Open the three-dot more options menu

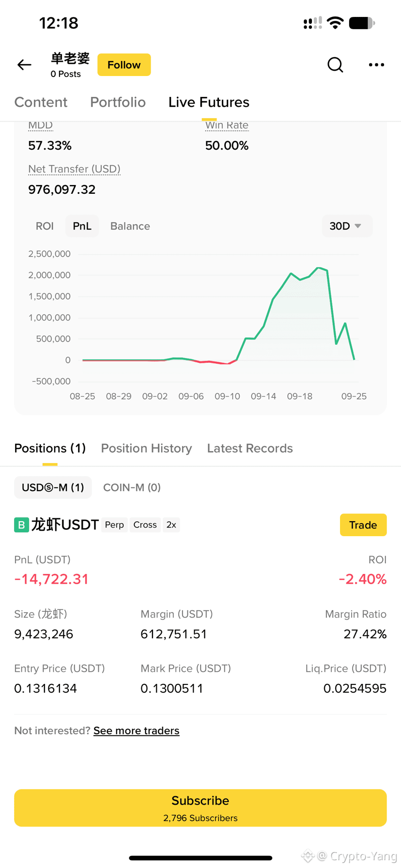376,64
